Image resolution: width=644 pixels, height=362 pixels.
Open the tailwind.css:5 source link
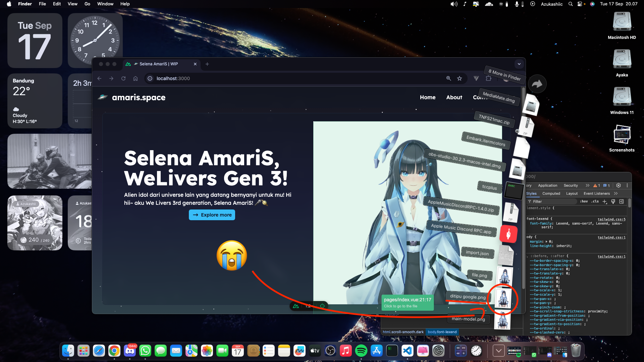pos(612,219)
